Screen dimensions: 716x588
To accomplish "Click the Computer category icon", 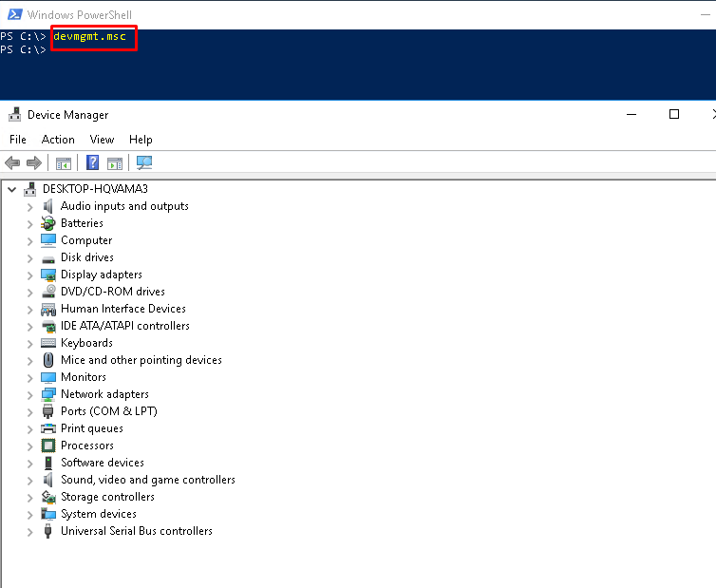I will click(47, 240).
